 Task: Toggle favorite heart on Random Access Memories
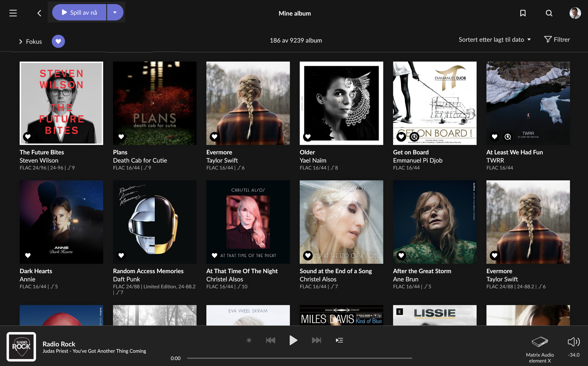coord(121,256)
